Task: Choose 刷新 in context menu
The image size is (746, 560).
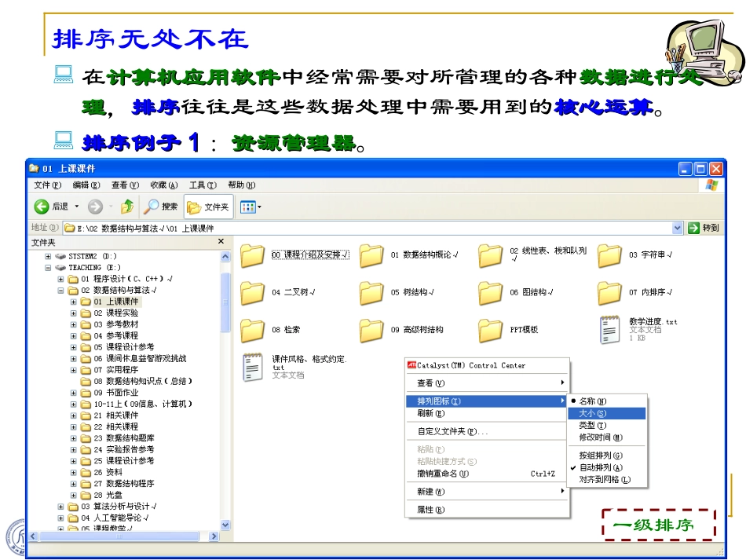Action: (487, 413)
